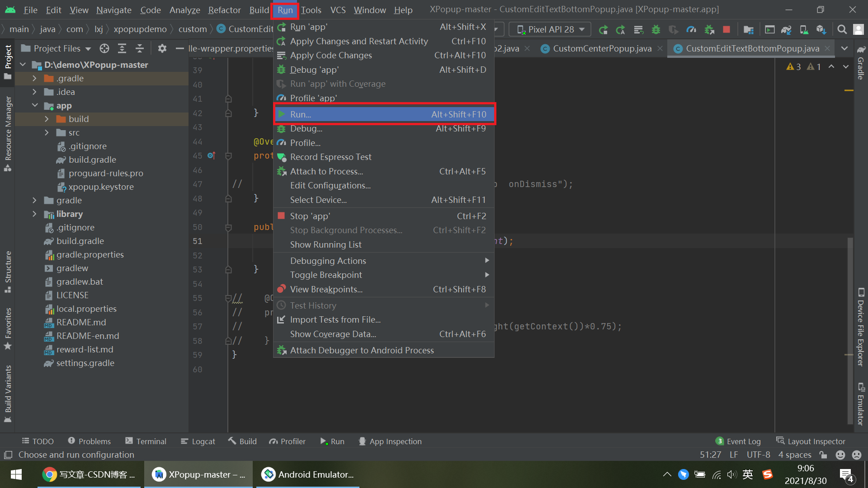Viewport: 868px width, 488px height.
Task: Open the Layout Inspector
Action: click(816, 441)
